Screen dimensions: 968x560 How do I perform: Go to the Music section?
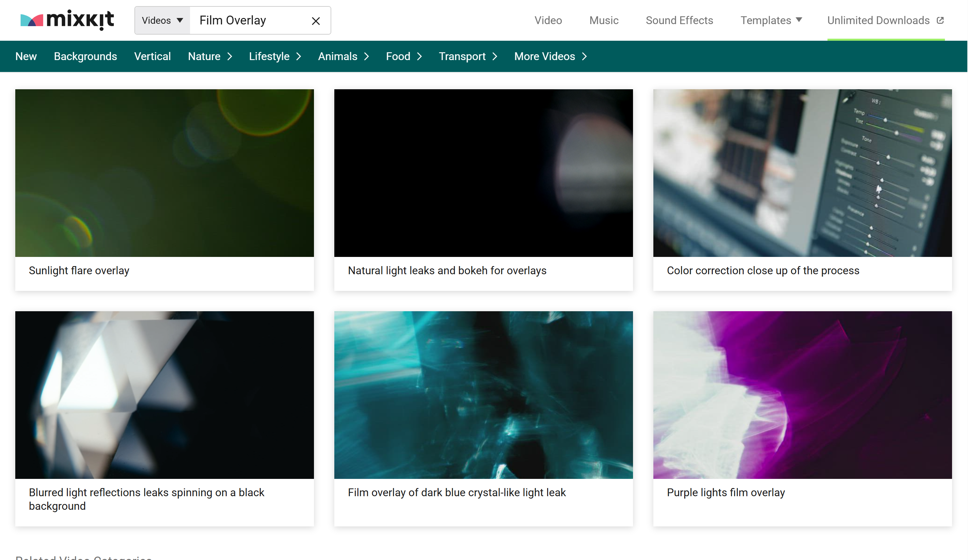[603, 20]
